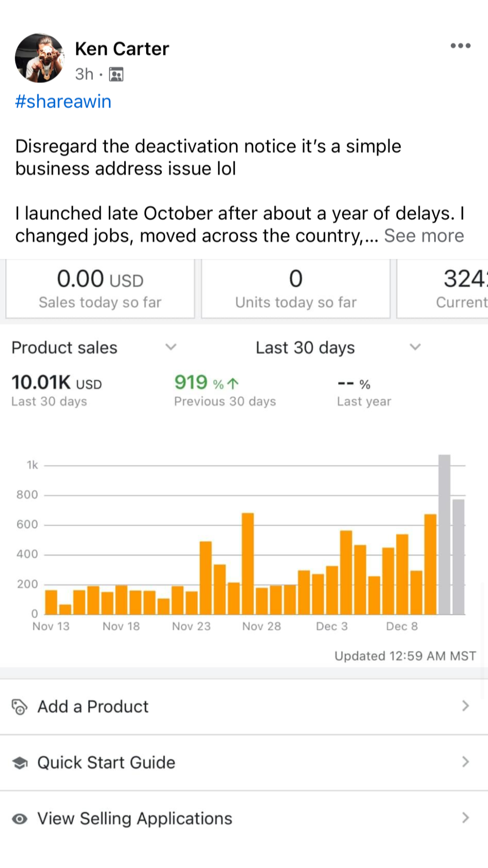The height and width of the screenshot is (868, 488).
Task: Open View Selling Applications chevron arrow
Action: [466, 818]
